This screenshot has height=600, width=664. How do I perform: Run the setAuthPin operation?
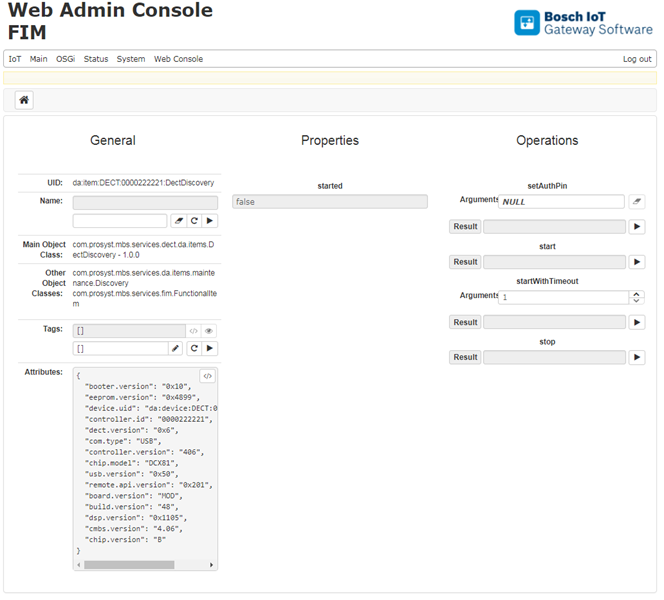(x=637, y=227)
